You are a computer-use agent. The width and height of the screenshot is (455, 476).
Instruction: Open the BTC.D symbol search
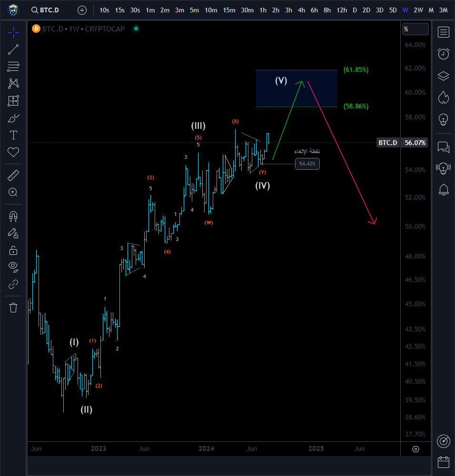click(45, 10)
